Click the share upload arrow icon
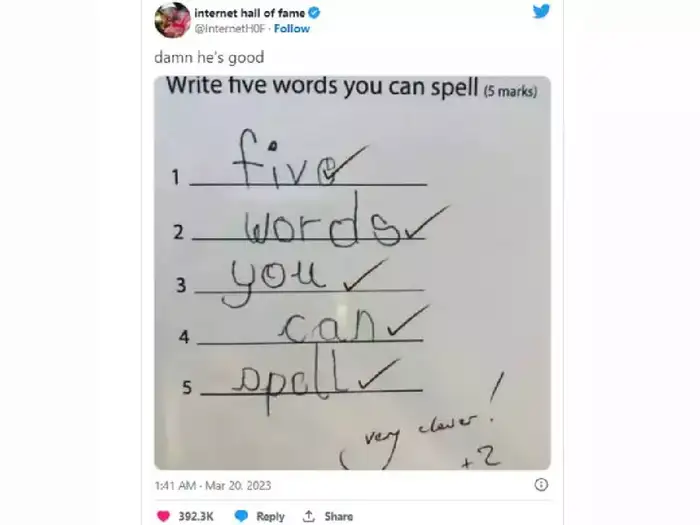 point(308,516)
